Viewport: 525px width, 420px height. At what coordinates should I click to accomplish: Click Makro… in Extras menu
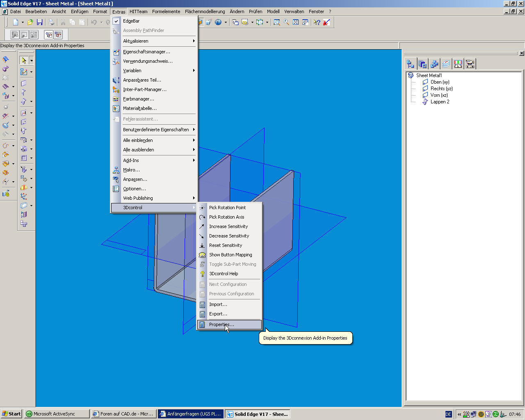click(x=154, y=170)
